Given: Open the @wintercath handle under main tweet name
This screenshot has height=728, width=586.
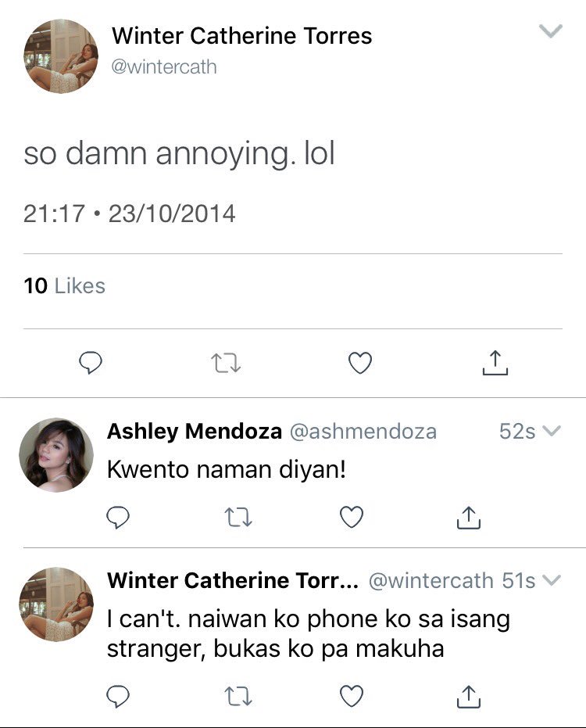Looking at the screenshot, I should 164,67.
